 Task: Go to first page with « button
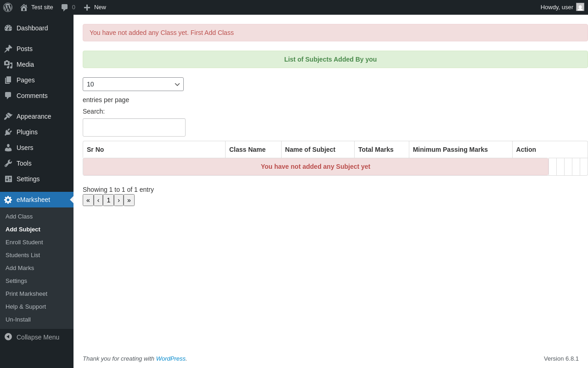[88, 200]
